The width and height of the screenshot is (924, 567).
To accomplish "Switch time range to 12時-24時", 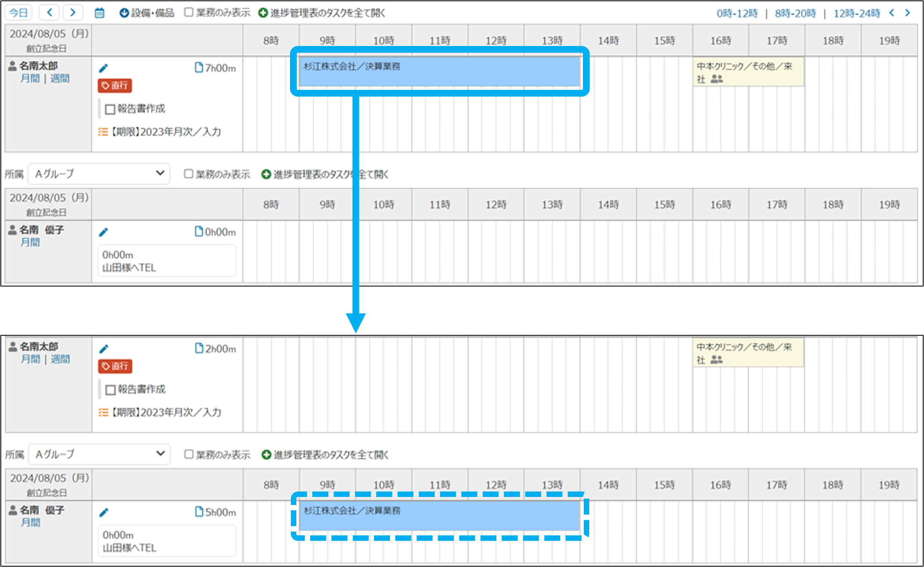I will [x=856, y=13].
